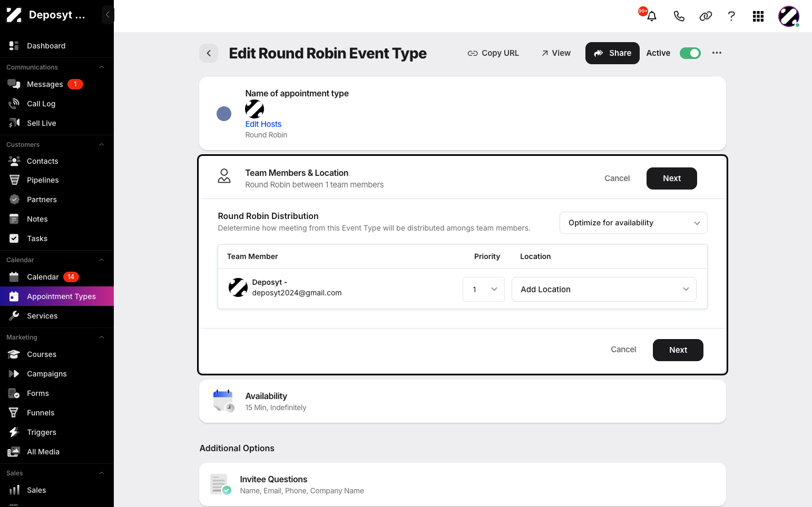This screenshot has width=812, height=507.
Task: Open Dashboard from the sidebar
Action: 57,46
